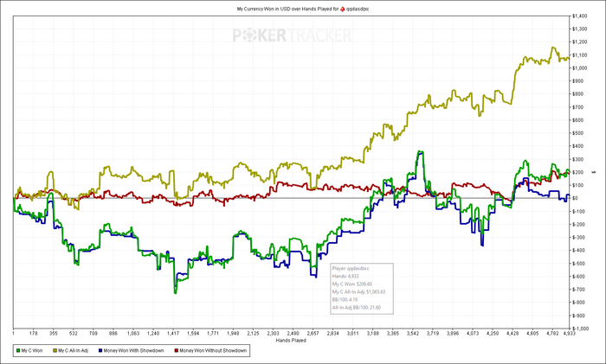The height and width of the screenshot is (364, 606).
Task: Click the "4,250" x-axis tick label
Action: pos(493,334)
